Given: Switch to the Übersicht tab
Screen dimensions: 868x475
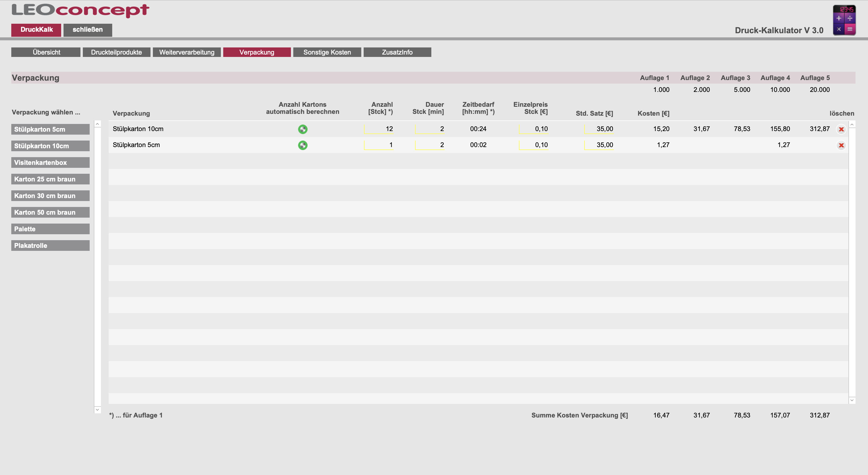Looking at the screenshot, I should click(x=46, y=52).
